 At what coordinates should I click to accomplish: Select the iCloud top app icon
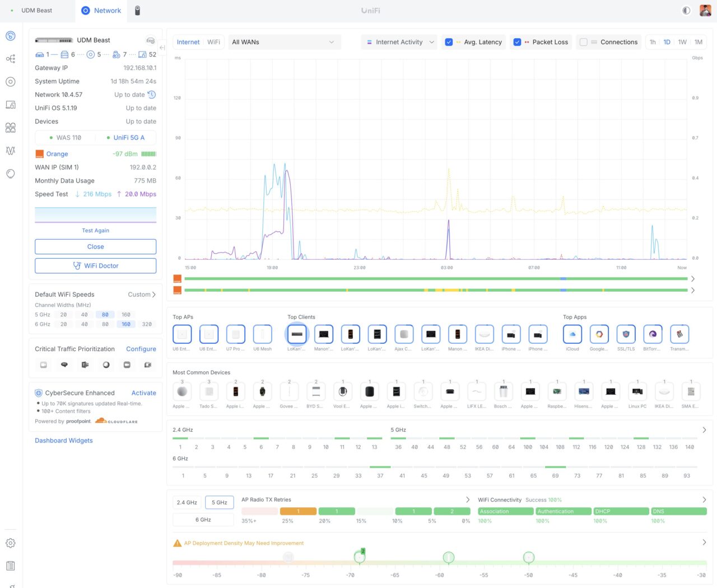click(572, 334)
